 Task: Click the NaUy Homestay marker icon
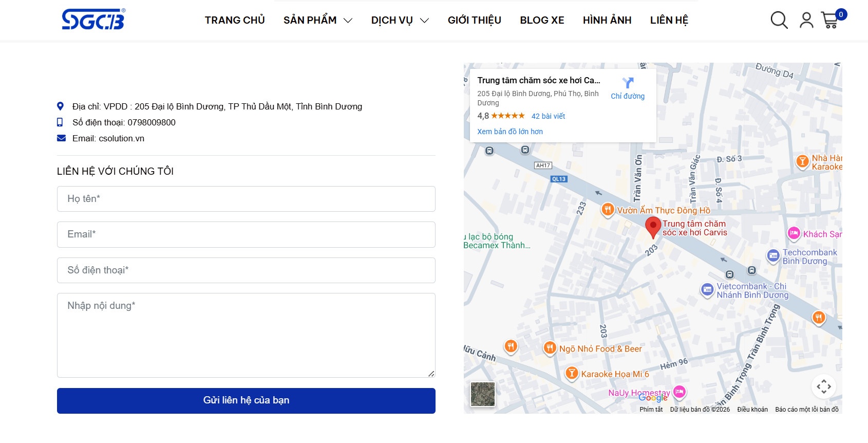[680, 392]
